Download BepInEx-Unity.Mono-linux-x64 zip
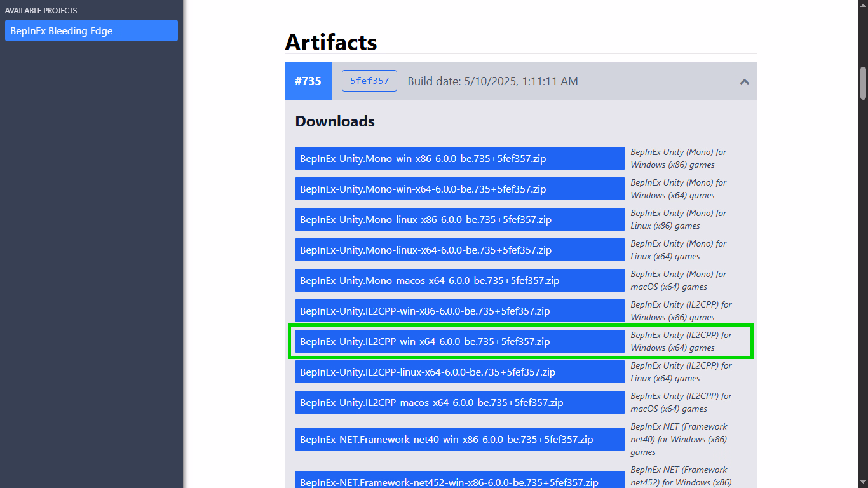This screenshot has width=868, height=488. click(460, 250)
